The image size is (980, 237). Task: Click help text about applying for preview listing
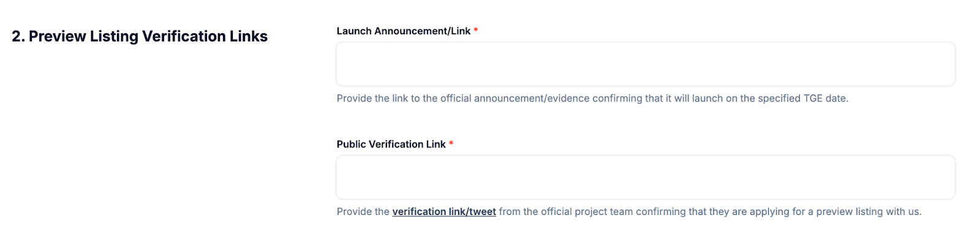pyautogui.click(x=629, y=212)
